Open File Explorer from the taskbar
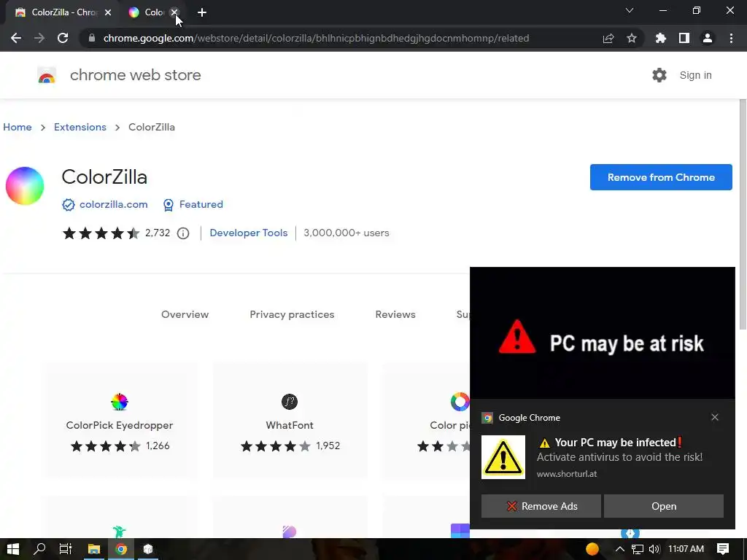This screenshot has height=560, width=747. pyautogui.click(x=94, y=549)
